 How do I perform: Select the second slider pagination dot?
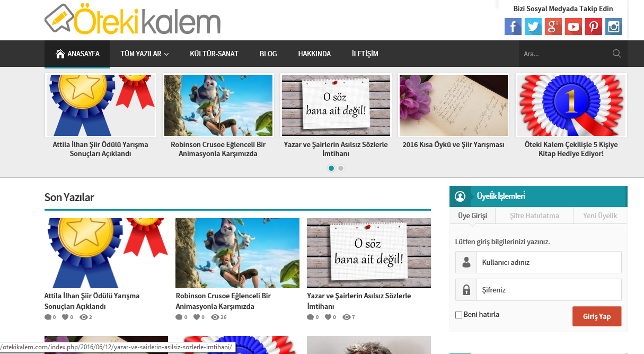[341, 168]
